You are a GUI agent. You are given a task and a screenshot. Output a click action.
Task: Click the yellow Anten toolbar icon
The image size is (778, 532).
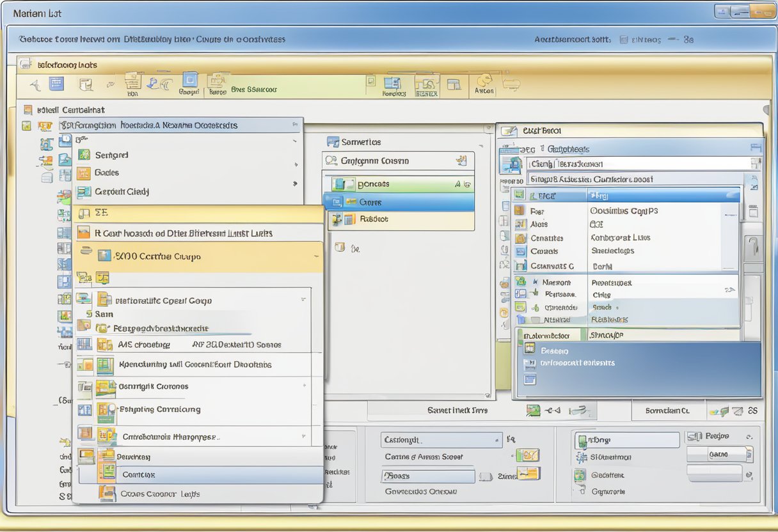[484, 80]
